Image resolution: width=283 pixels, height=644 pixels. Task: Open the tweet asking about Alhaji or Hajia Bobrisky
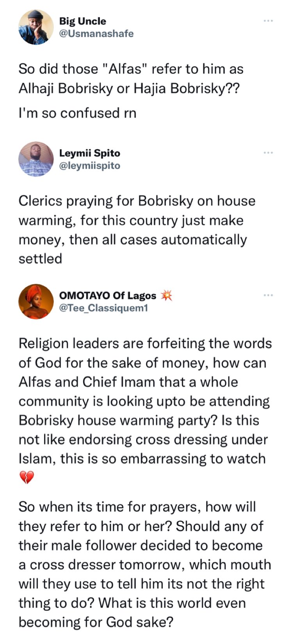(131, 79)
